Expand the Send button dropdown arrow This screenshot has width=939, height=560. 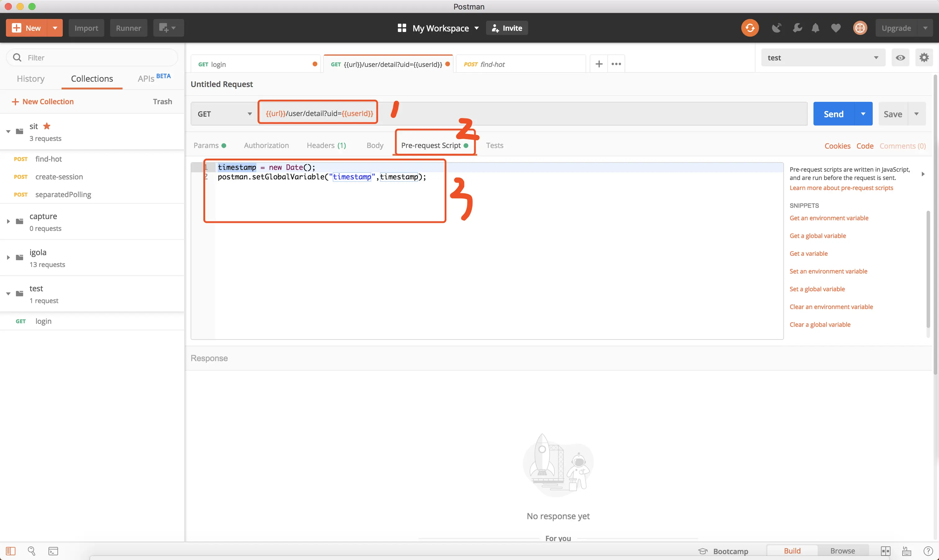click(863, 114)
